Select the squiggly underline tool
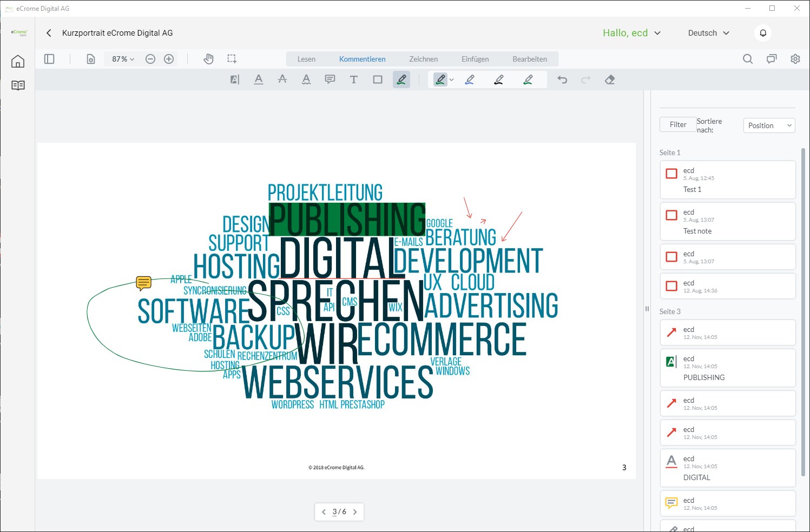This screenshot has height=532, width=810. pos(306,80)
